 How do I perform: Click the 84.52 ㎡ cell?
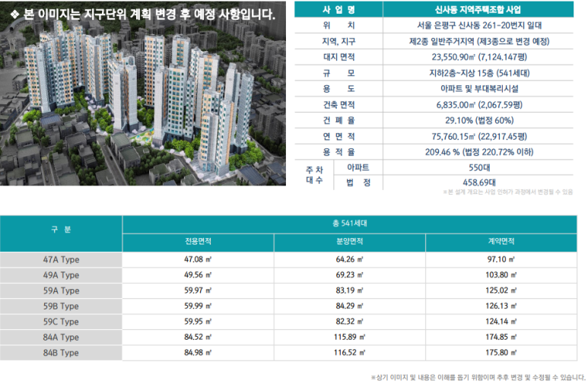198,337
